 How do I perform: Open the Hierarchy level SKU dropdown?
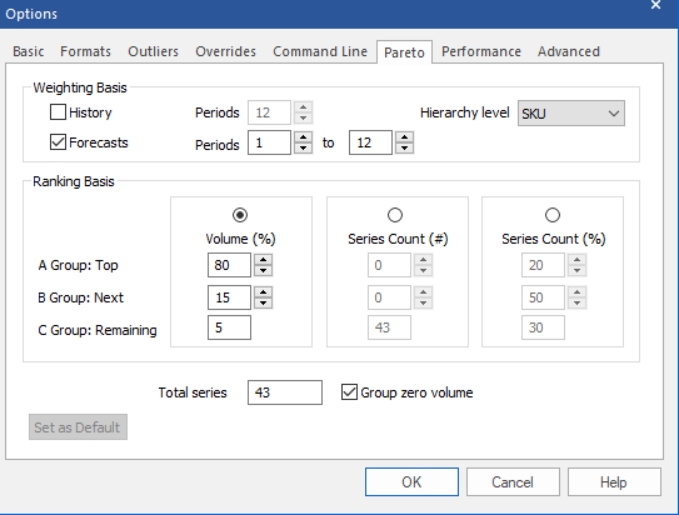click(x=571, y=113)
